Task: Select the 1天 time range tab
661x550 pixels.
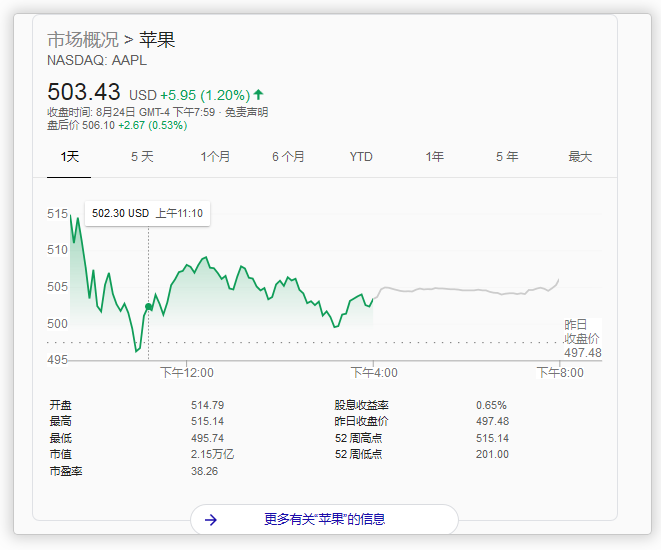Action: point(69,157)
